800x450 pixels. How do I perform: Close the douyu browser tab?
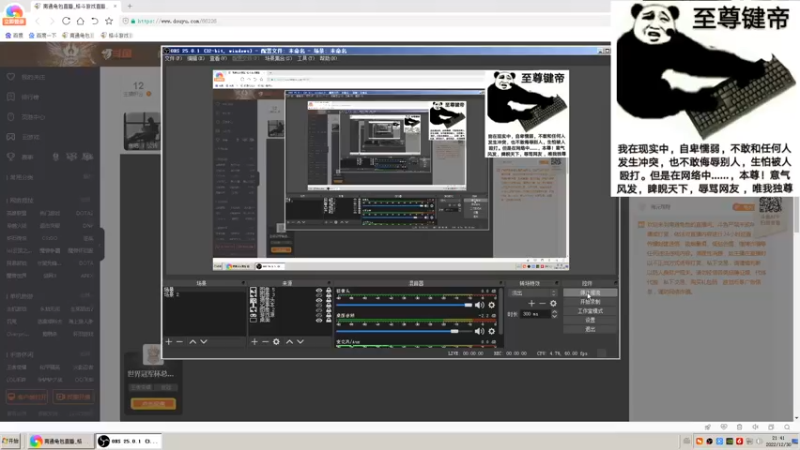click(x=115, y=6)
